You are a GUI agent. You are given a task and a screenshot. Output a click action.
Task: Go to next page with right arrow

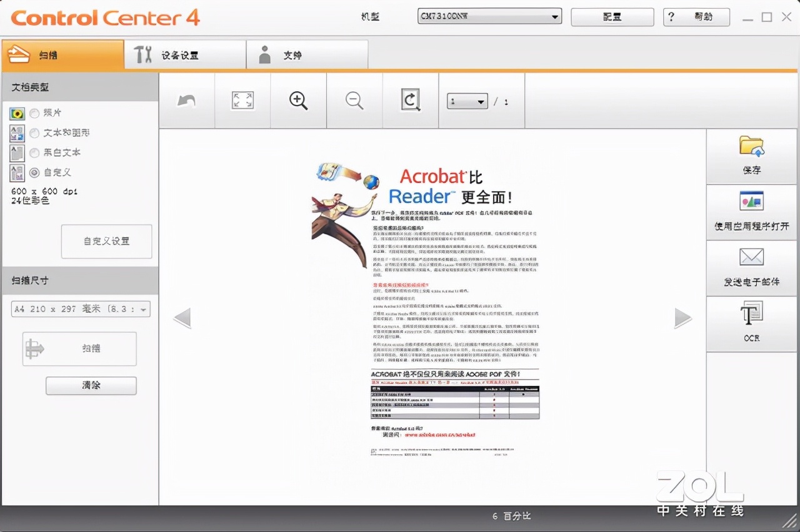(x=683, y=318)
